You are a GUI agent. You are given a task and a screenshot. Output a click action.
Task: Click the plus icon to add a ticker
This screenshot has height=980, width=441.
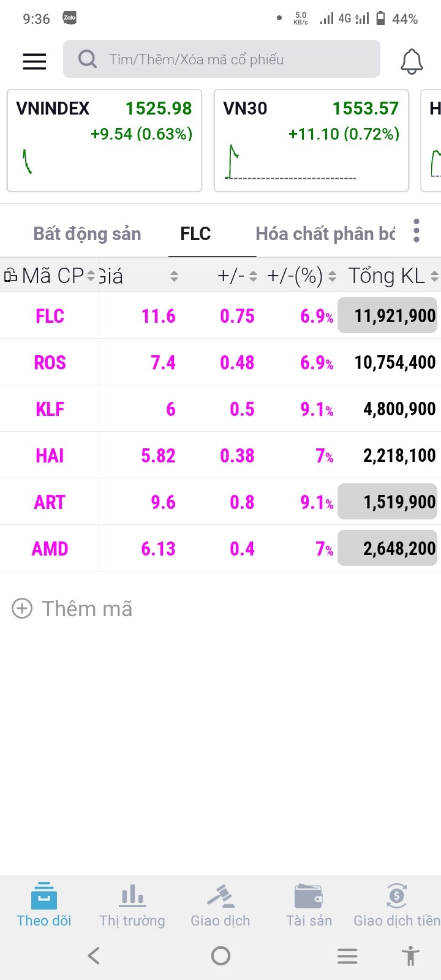22,608
